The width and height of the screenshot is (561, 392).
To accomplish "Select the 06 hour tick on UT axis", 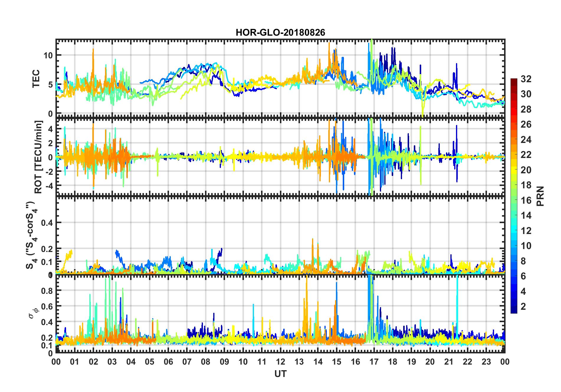I will click(x=168, y=362).
